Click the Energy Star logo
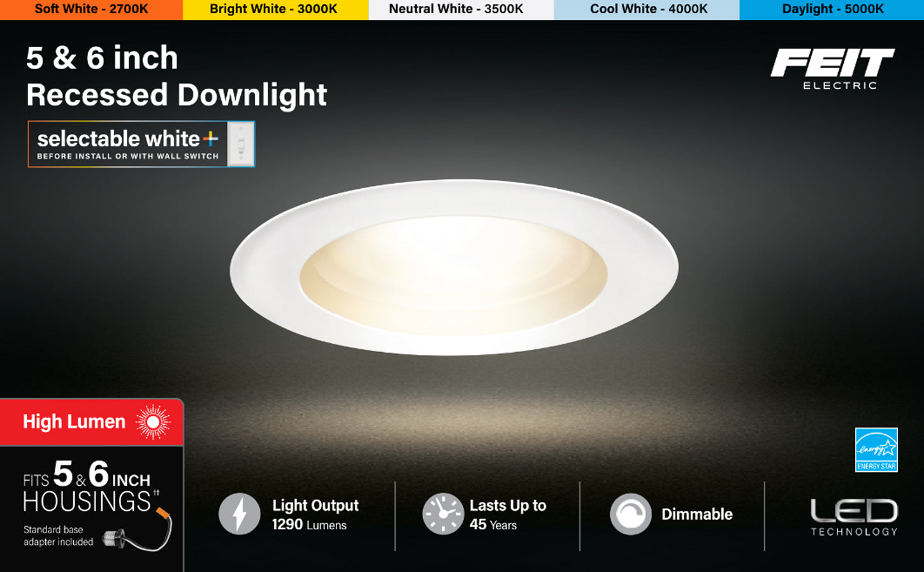Screen dimensions: 924x572 [x=876, y=450]
